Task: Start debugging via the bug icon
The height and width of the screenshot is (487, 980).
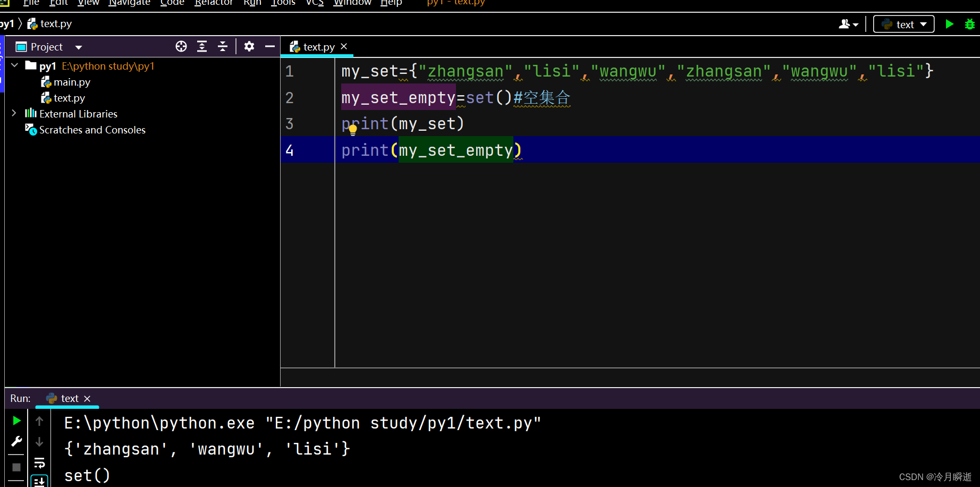Action: click(970, 23)
